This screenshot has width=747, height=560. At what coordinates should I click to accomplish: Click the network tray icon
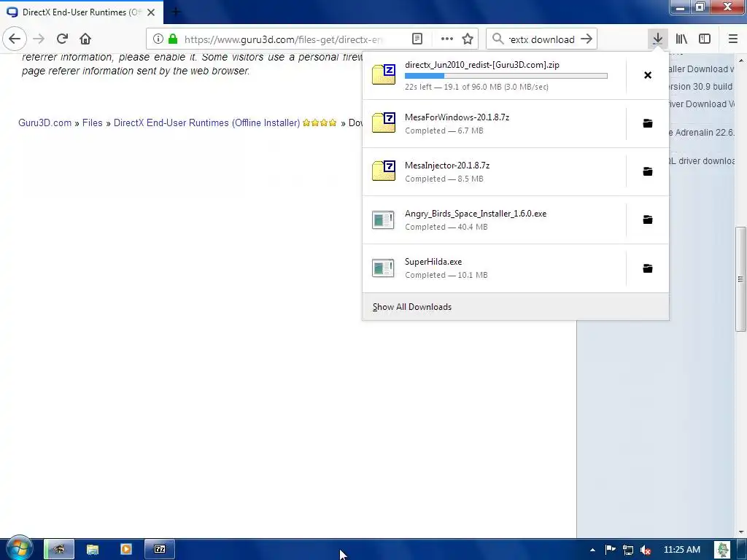pos(628,550)
